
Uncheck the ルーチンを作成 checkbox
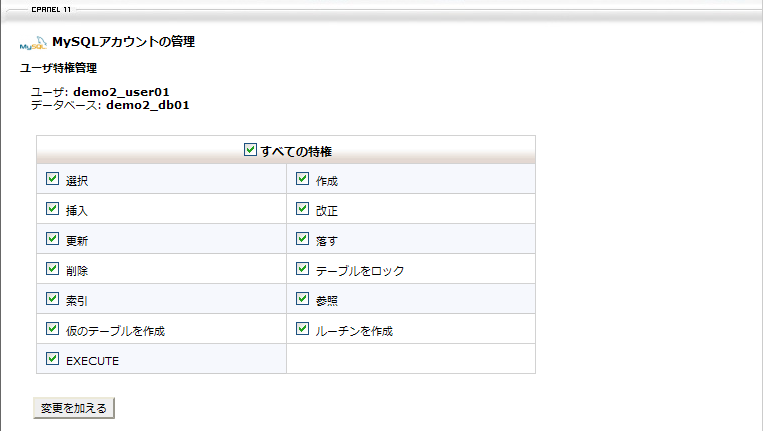[x=303, y=328]
